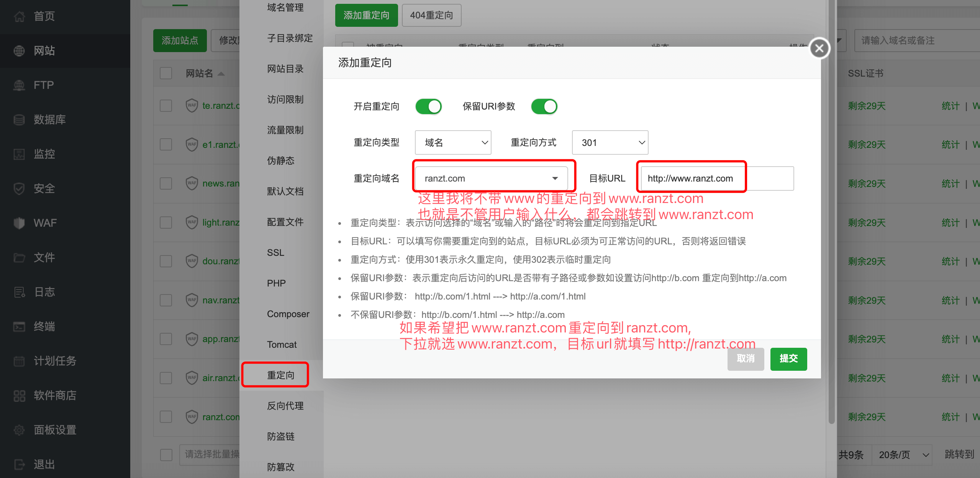Image resolution: width=980 pixels, height=478 pixels.
Task: Open the 终端 terminal icon
Action: 19,326
